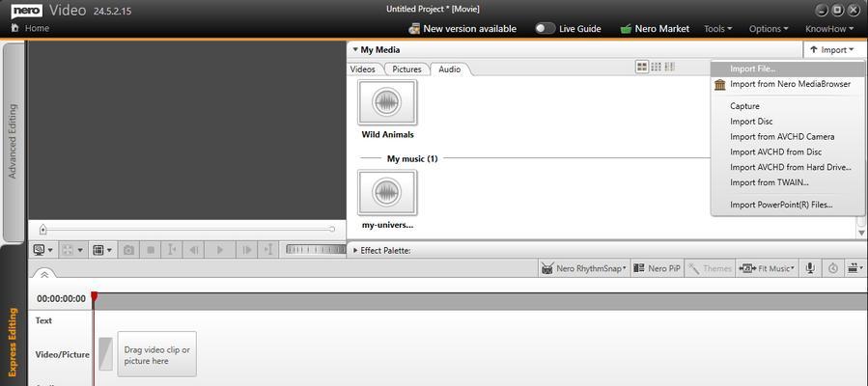Viewport: 868px width, 386px height.
Task: Jump to start of clip marker
Action: click(172, 250)
